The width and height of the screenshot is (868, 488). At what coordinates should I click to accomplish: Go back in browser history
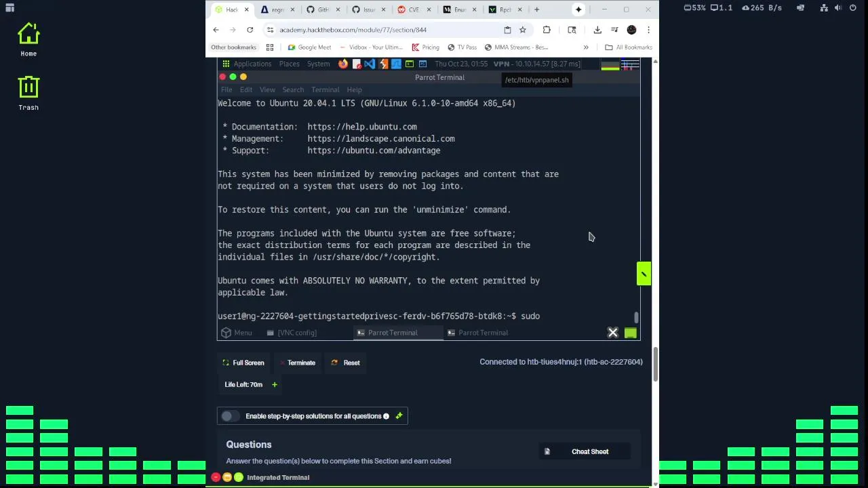(x=216, y=30)
